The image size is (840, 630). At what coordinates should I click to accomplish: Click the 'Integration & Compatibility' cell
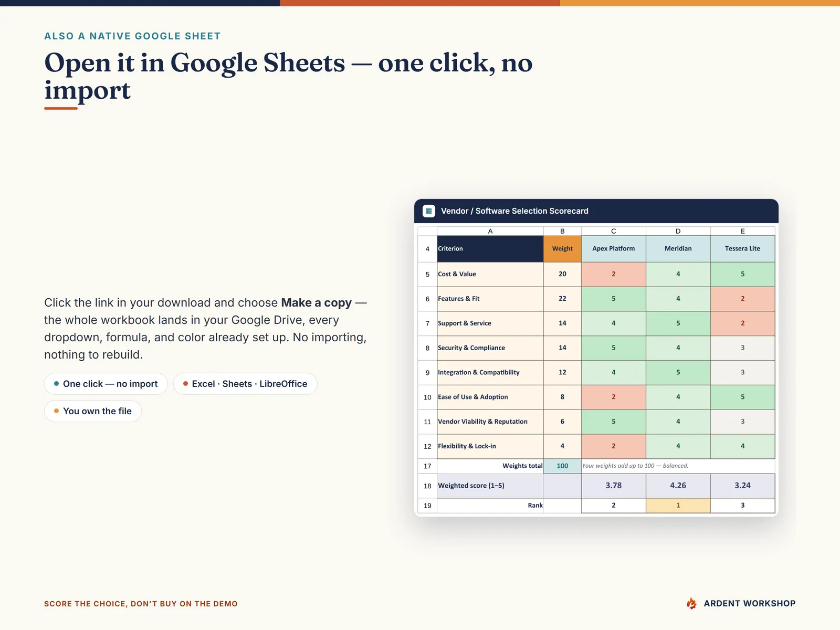pyautogui.click(x=490, y=373)
